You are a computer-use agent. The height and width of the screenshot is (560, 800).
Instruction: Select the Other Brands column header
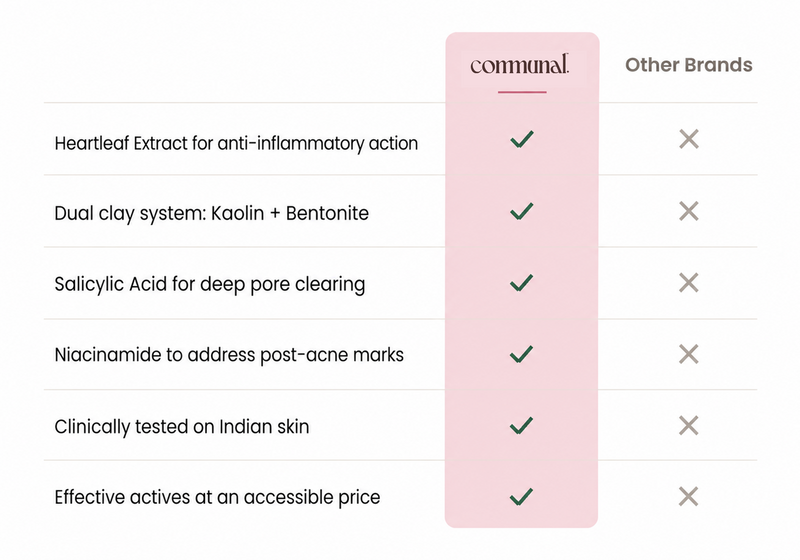point(689,65)
